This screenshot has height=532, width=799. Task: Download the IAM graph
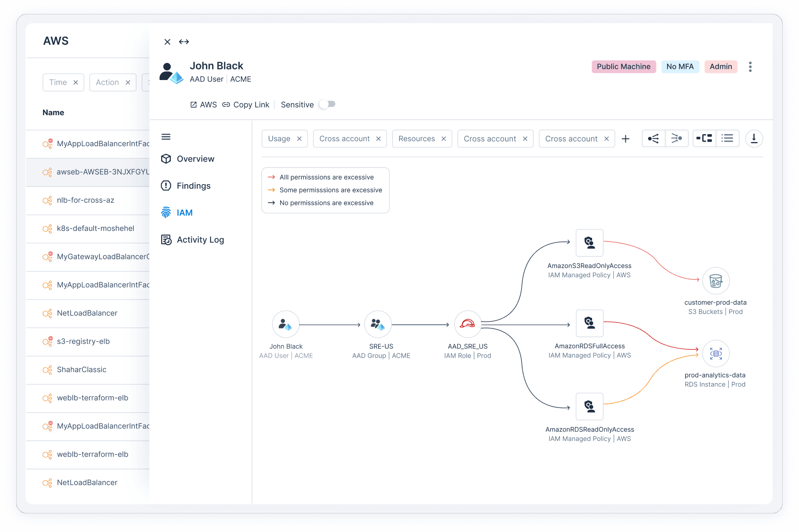(754, 138)
